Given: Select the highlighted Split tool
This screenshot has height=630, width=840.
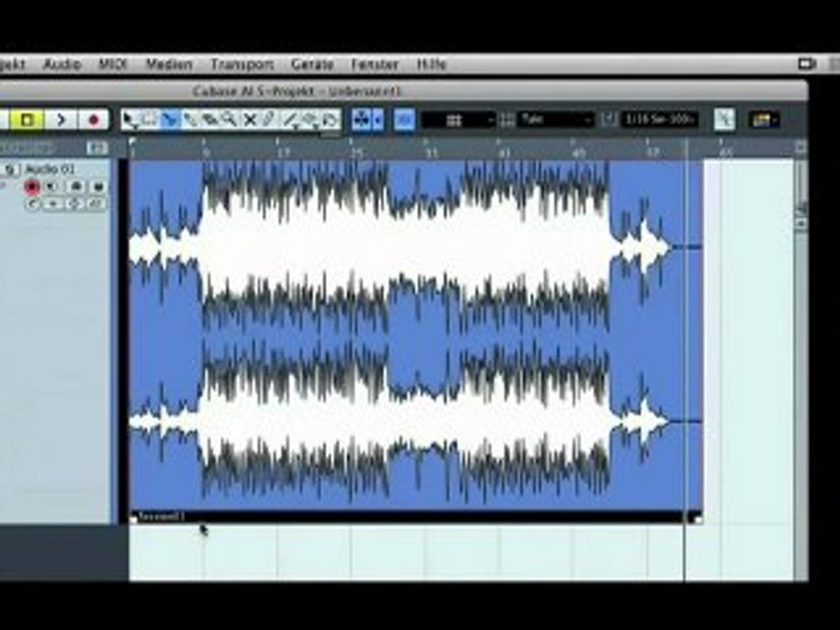Looking at the screenshot, I should [x=170, y=120].
